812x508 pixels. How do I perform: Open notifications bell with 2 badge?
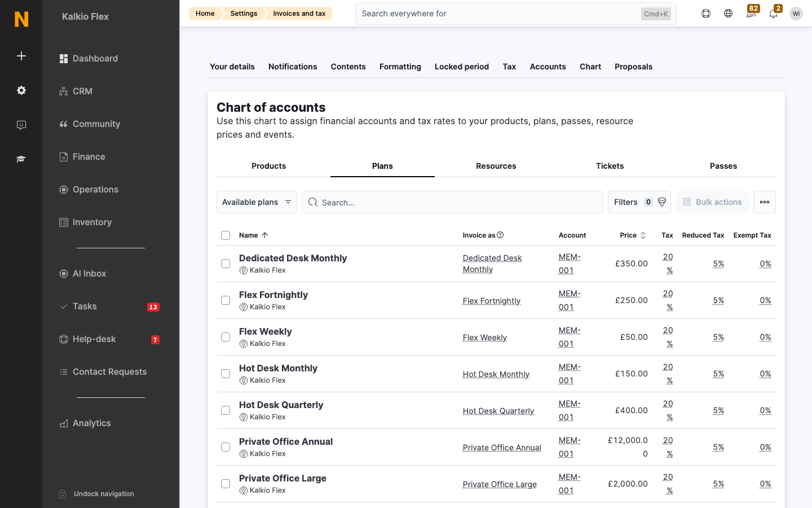pyautogui.click(x=774, y=12)
